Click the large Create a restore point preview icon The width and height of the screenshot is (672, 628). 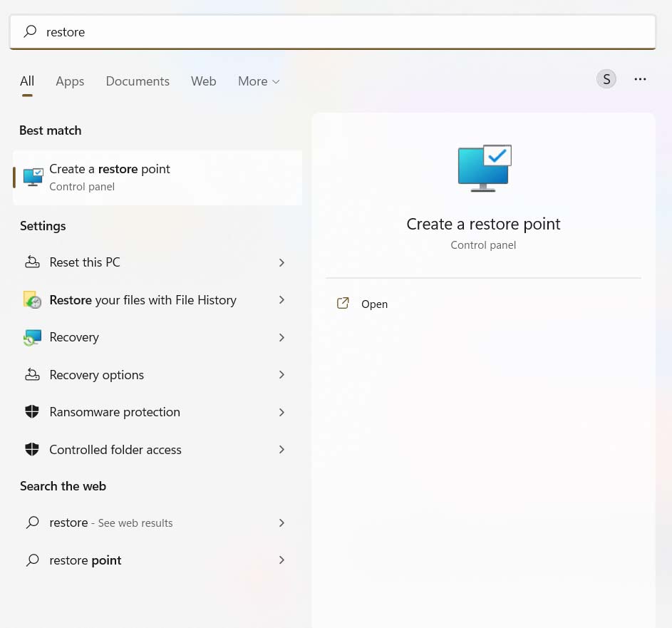pos(483,168)
